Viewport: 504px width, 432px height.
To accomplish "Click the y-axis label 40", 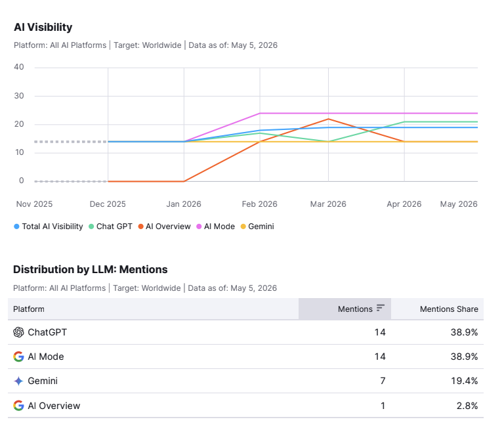I will click(x=19, y=67).
